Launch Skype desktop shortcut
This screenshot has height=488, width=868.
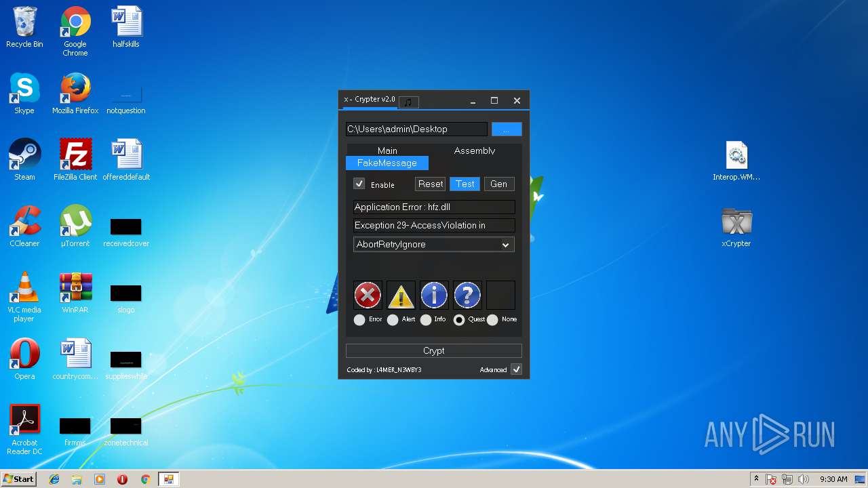(x=24, y=94)
